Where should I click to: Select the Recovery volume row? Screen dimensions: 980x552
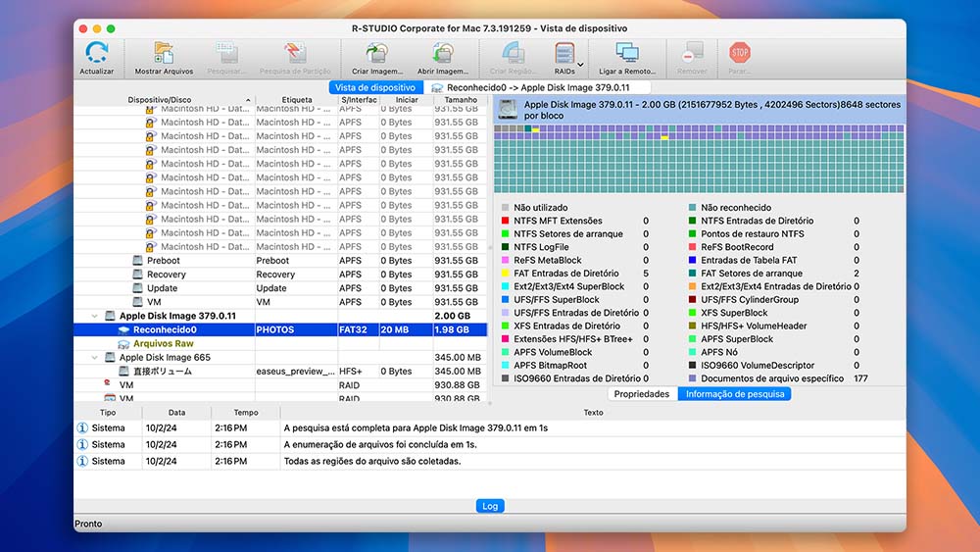(280, 275)
